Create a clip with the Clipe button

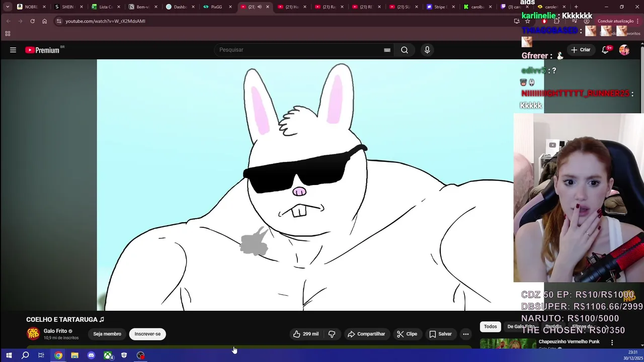tap(407, 334)
